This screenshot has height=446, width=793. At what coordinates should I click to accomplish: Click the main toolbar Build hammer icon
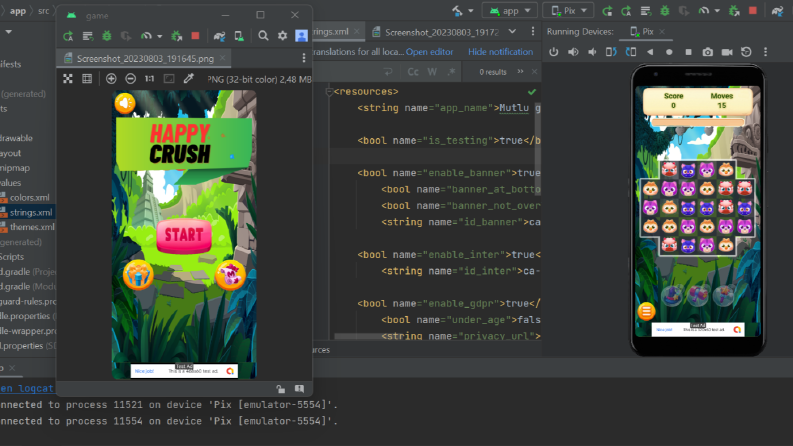(457, 11)
